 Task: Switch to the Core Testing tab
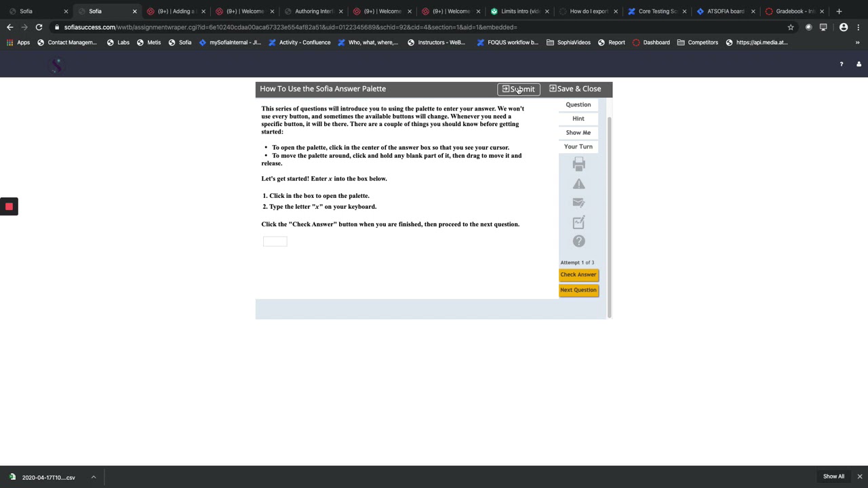[x=656, y=12]
